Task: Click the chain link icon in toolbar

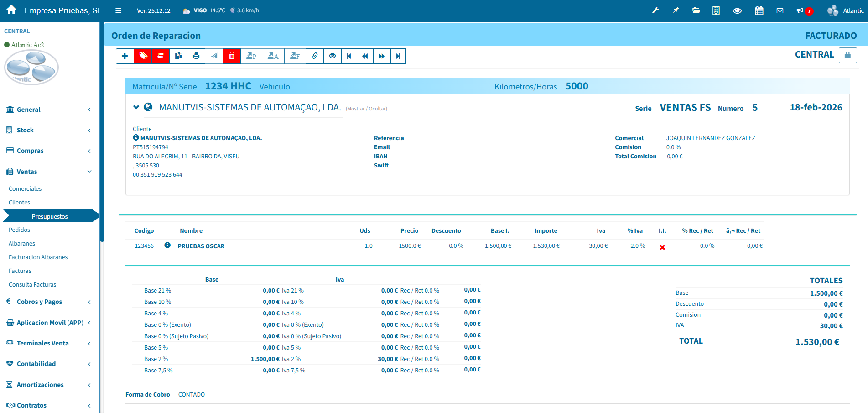Action: click(315, 56)
